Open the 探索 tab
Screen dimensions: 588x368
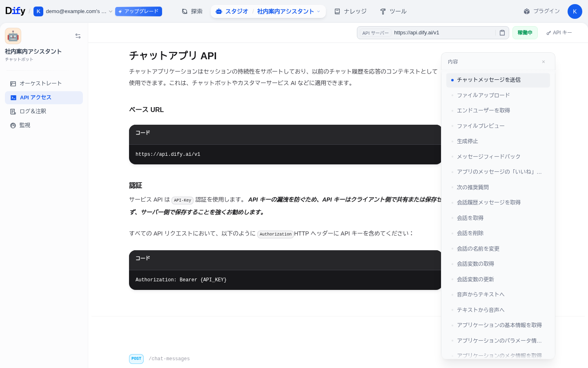click(192, 11)
